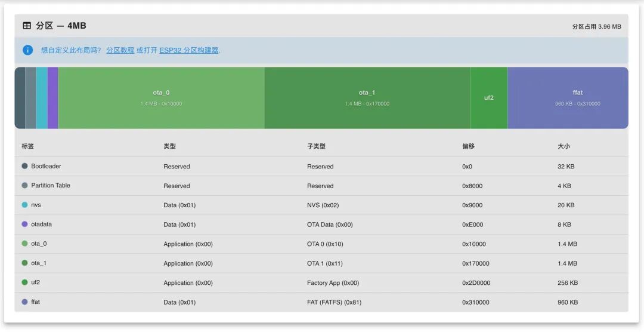Click the 256 KB size value
Viewport: 644px width, 332px height.
[x=568, y=283]
